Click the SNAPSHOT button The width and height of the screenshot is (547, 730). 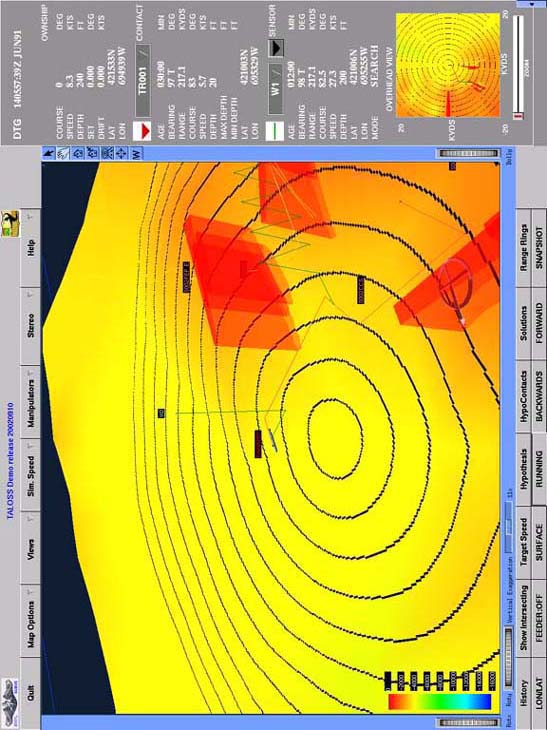[540, 247]
